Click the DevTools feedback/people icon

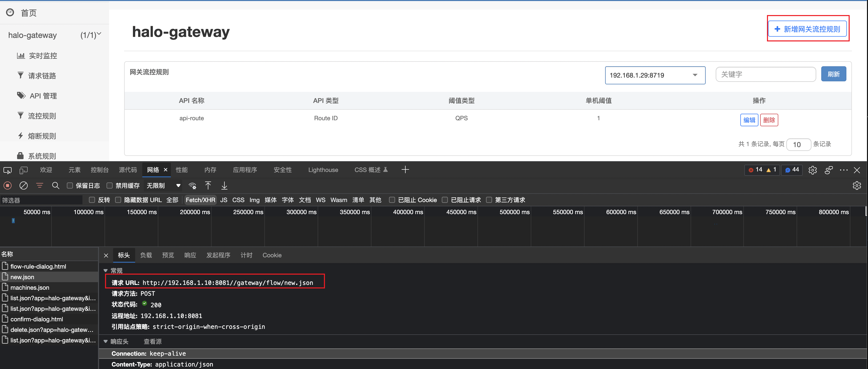[x=829, y=170]
